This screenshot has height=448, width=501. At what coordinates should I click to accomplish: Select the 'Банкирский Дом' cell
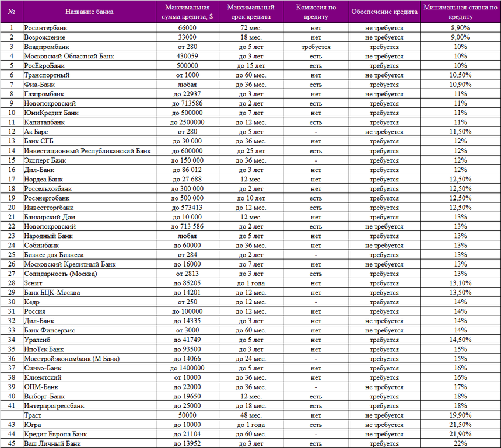[x=89, y=217]
